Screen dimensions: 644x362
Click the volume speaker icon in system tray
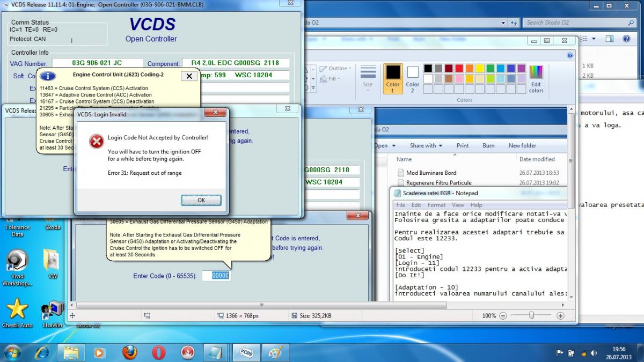[x=594, y=353]
